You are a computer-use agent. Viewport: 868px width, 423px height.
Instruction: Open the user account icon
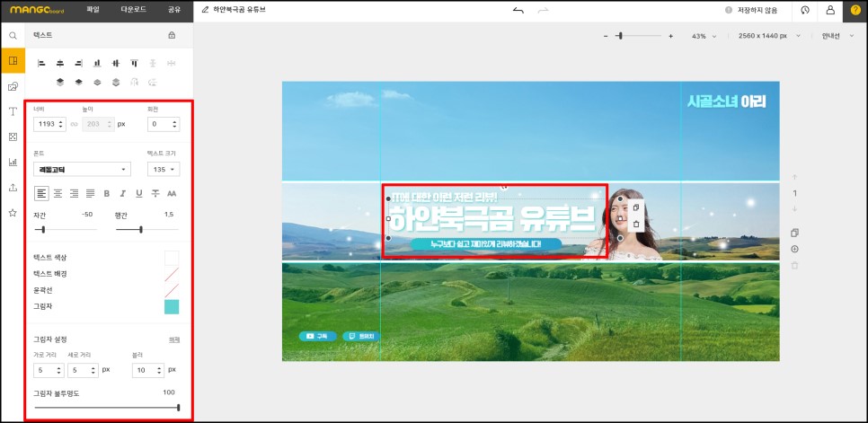830,10
